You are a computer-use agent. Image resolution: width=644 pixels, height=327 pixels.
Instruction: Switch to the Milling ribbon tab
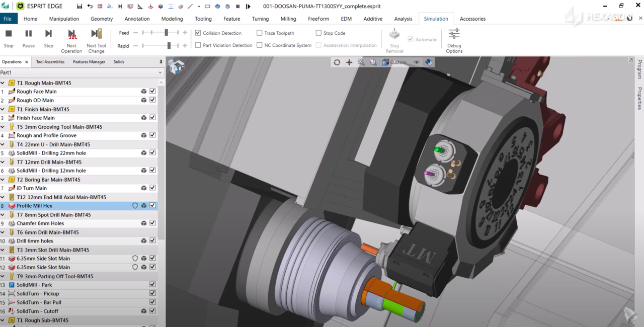[x=288, y=19]
